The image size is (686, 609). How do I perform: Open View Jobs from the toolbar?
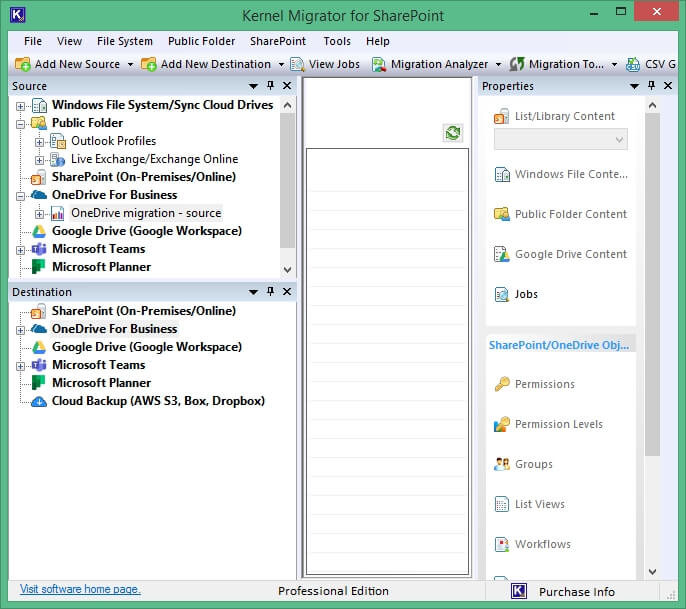click(325, 64)
